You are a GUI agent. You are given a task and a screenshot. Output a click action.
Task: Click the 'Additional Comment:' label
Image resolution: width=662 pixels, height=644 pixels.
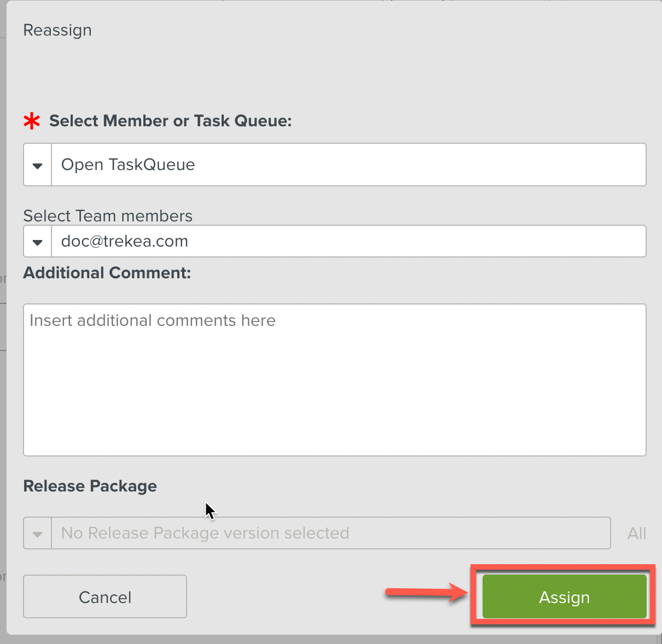click(107, 273)
